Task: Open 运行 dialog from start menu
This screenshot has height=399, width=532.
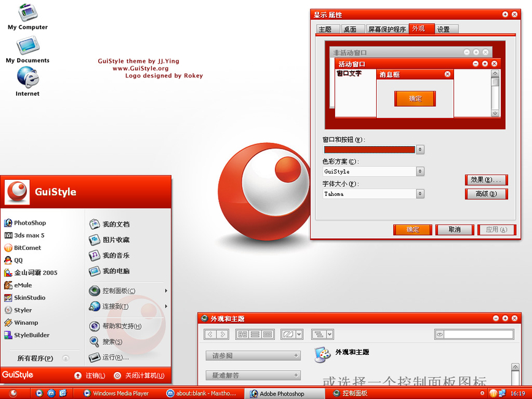Action: 109,357
